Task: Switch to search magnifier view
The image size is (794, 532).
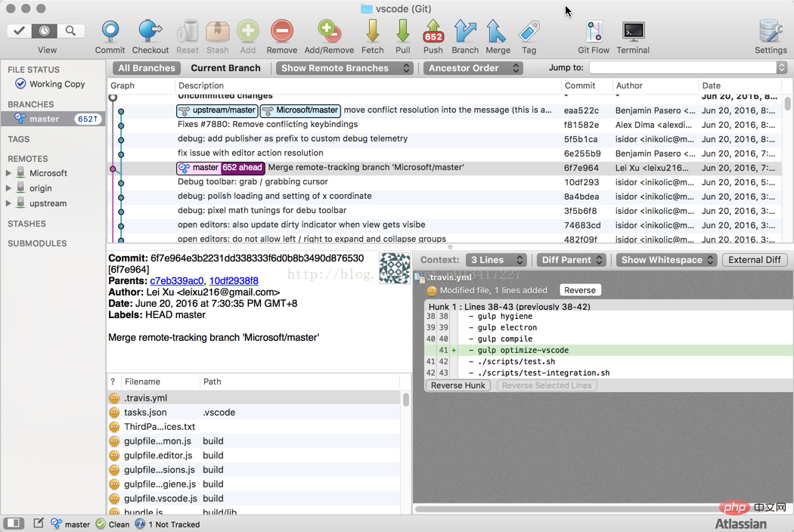Action: [x=70, y=31]
